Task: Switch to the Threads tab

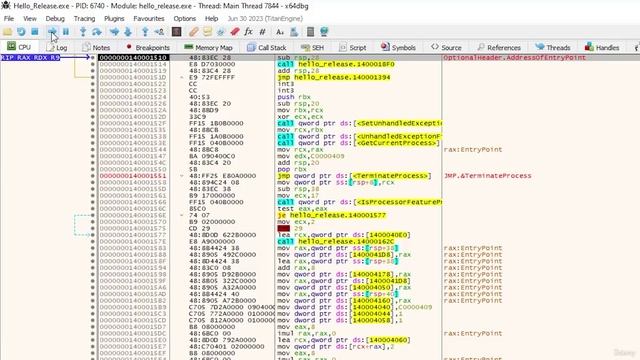Action: click(x=552, y=47)
